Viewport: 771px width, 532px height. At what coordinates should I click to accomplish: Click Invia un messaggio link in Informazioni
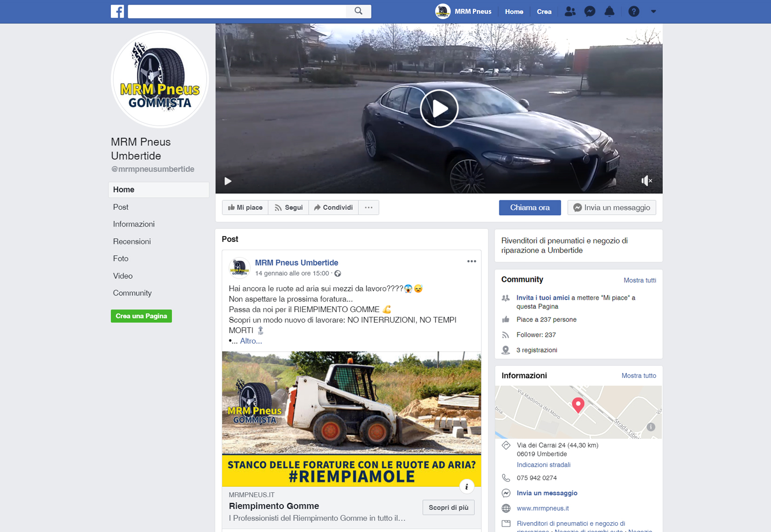547,493
